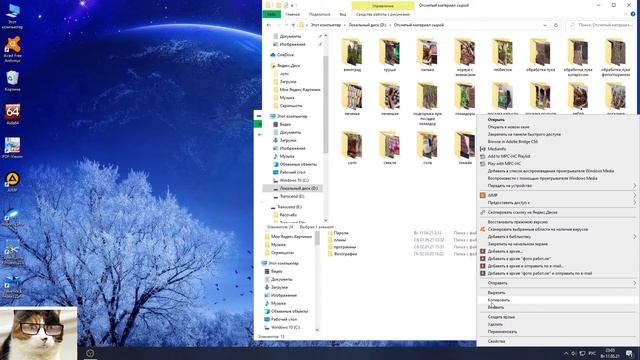Open the любисток folder
640x360 pixels.
click(502, 55)
